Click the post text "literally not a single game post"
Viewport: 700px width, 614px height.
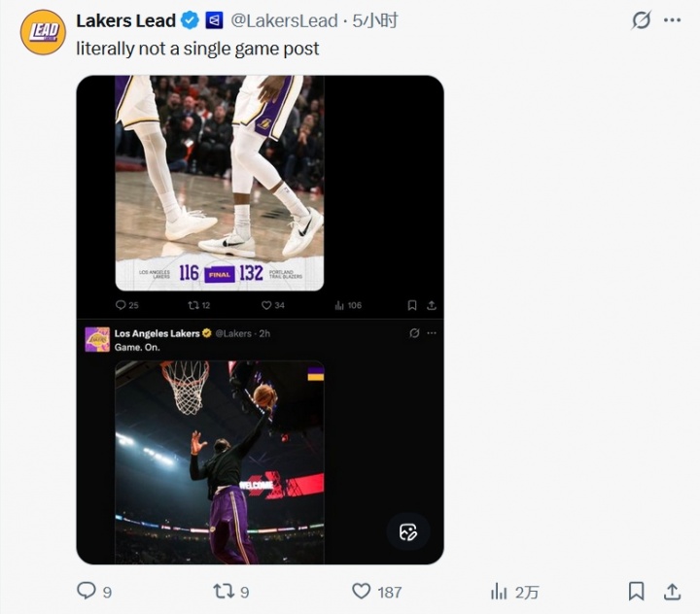(197, 49)
